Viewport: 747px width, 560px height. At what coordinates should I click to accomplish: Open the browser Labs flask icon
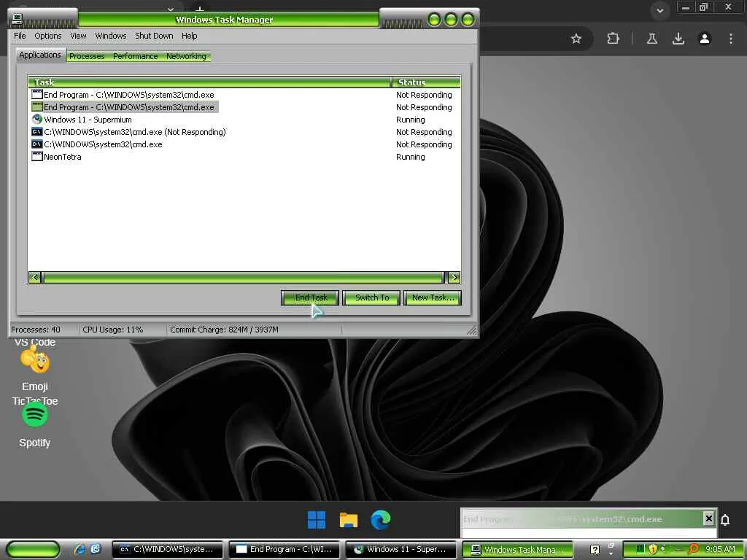click(652, 39)
